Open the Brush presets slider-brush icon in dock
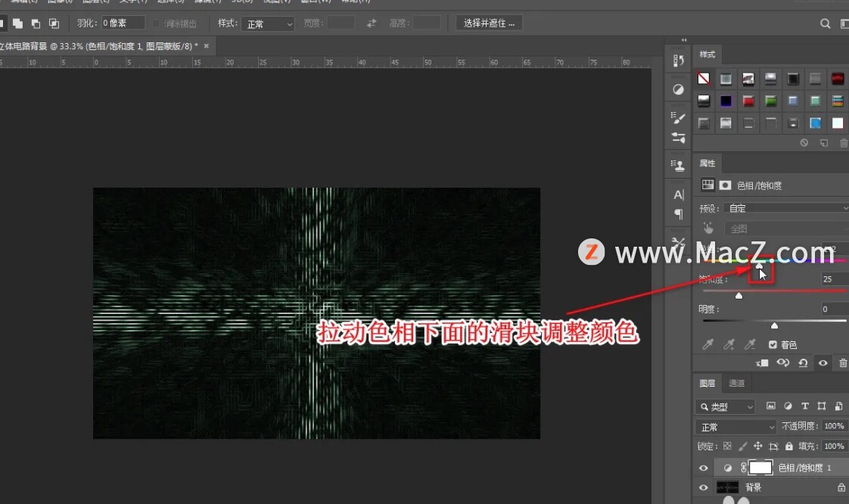The height and width of the screenshot is (504, 849). click(x=679, y=138)
